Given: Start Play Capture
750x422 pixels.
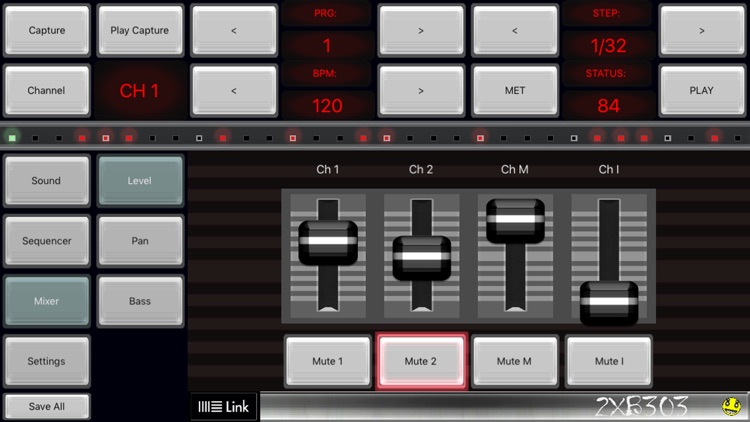Looking at the screenshot, I should click(140, 30).
